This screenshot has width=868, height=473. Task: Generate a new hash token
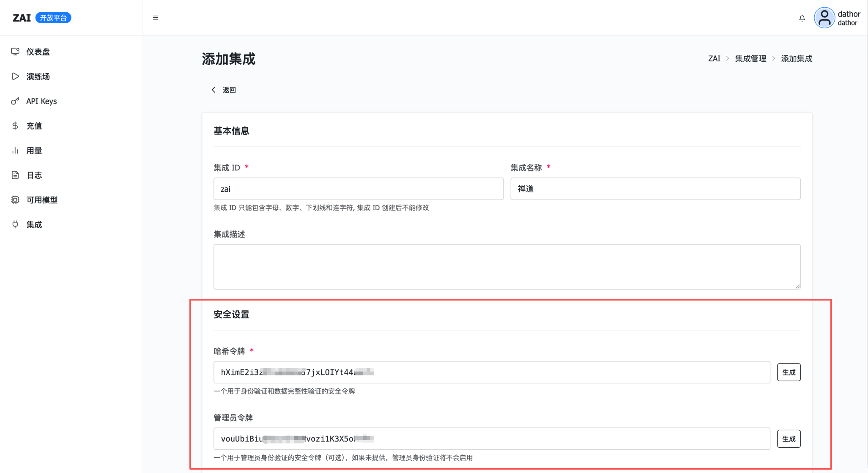789,372
